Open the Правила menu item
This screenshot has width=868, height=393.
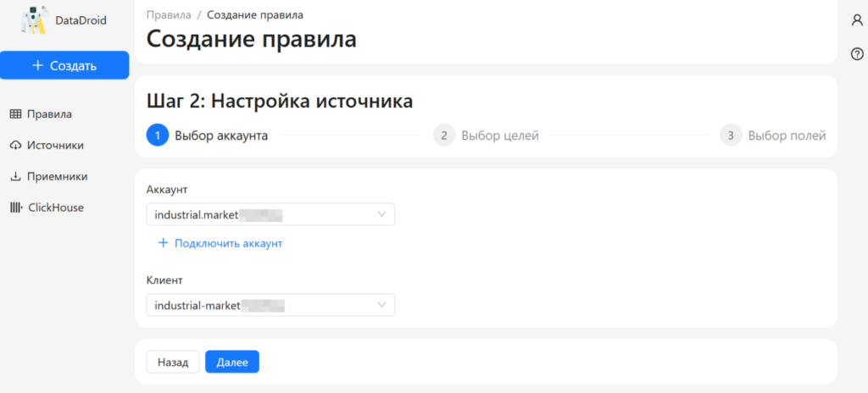[49, 114]
